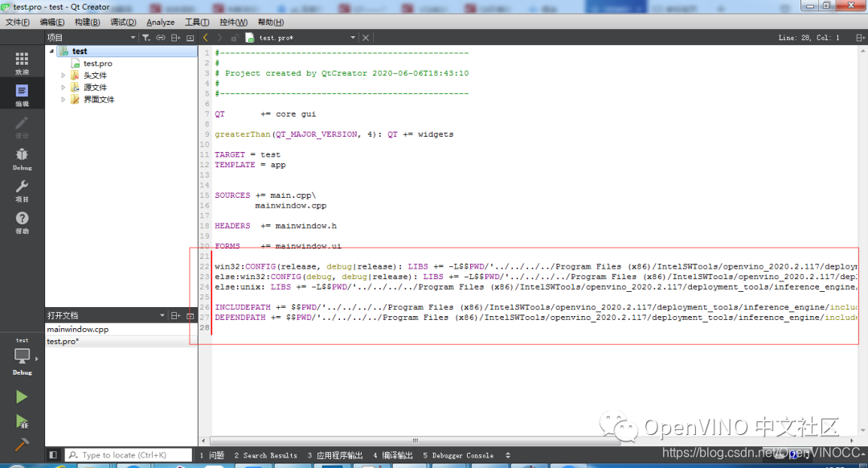The width and height of the screenshot is (868, 468).
Task: Open the 编辑(E) menu
Action: (52, 23)
